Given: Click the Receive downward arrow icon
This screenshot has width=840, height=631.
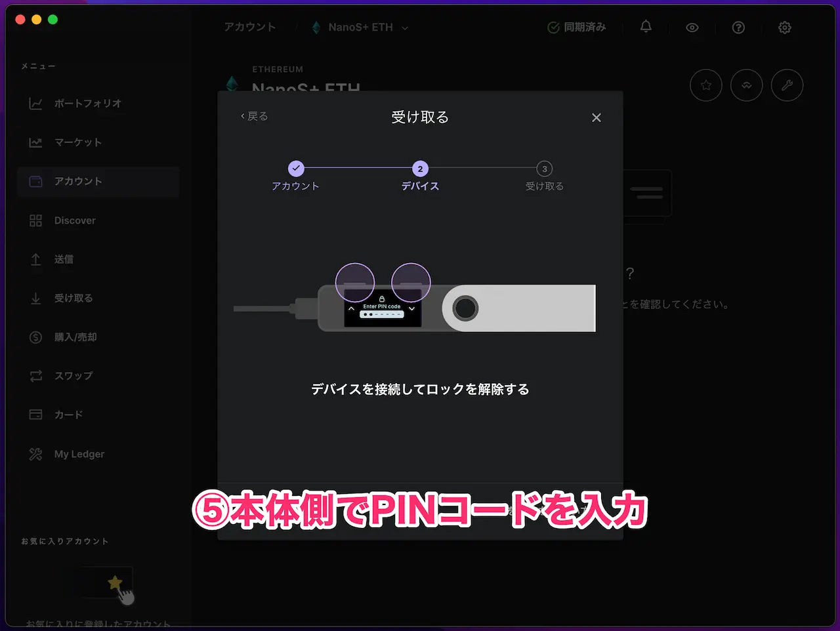Looking at the screenshot, I should 36,298.
